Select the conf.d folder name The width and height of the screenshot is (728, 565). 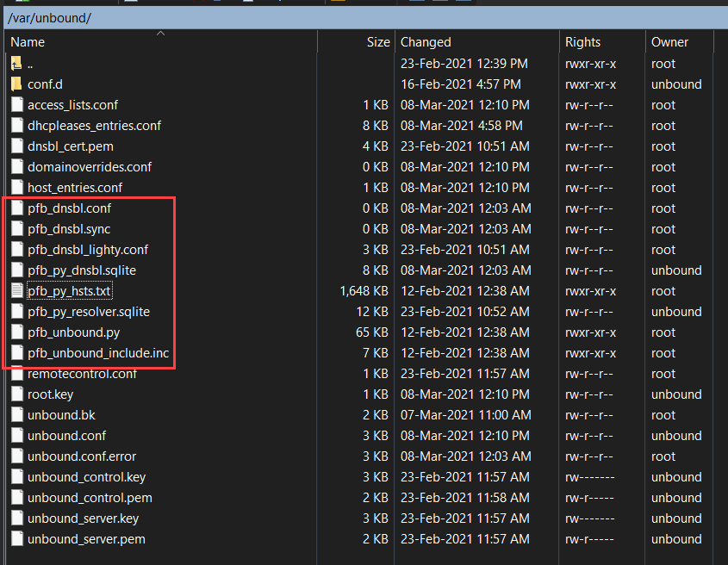(x=45, y=84)
